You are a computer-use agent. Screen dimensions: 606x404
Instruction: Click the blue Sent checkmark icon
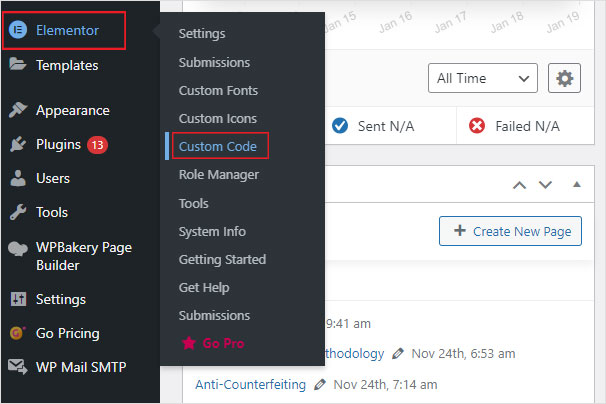pos(340,126)
